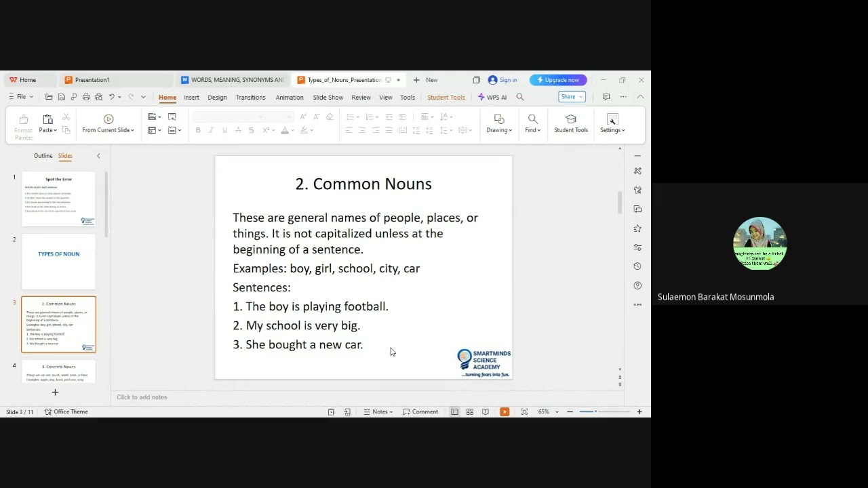
Task: Click the font color swatch
Action: [285, 130]
